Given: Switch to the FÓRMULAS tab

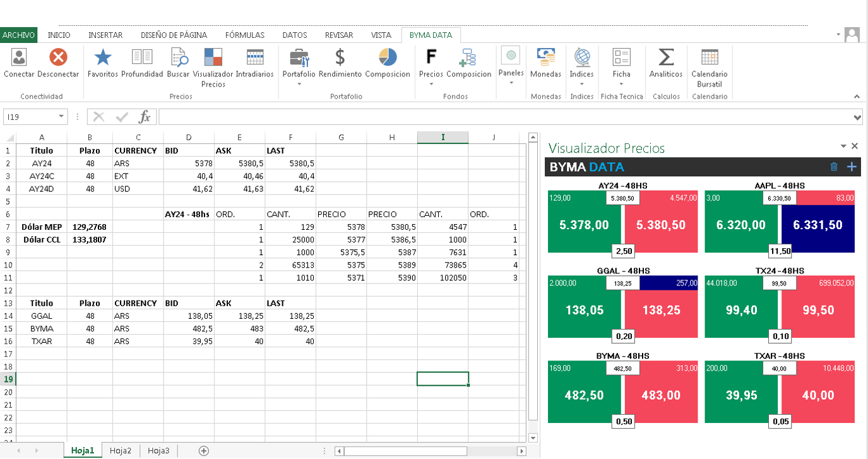Looking at the screenshot, I should (245, 35).
